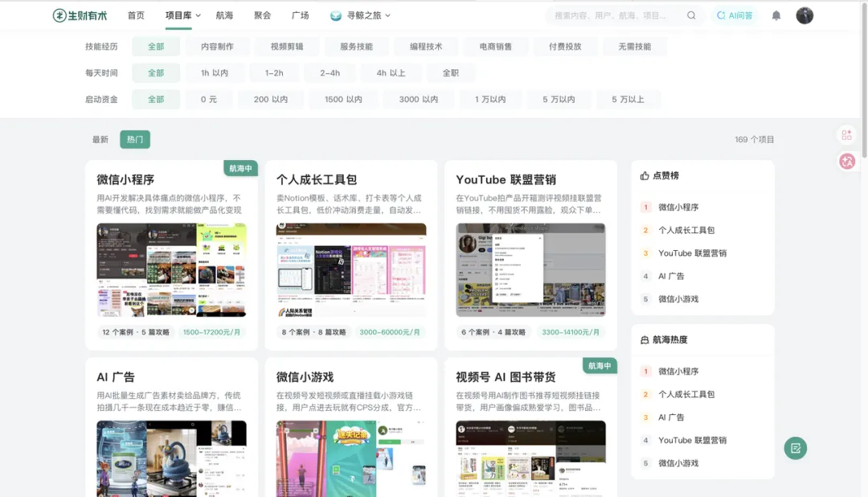The height and width of the screenshot is (497, 868).
Task: Click the pink translate sidebar icon
Action: [847, 161]
